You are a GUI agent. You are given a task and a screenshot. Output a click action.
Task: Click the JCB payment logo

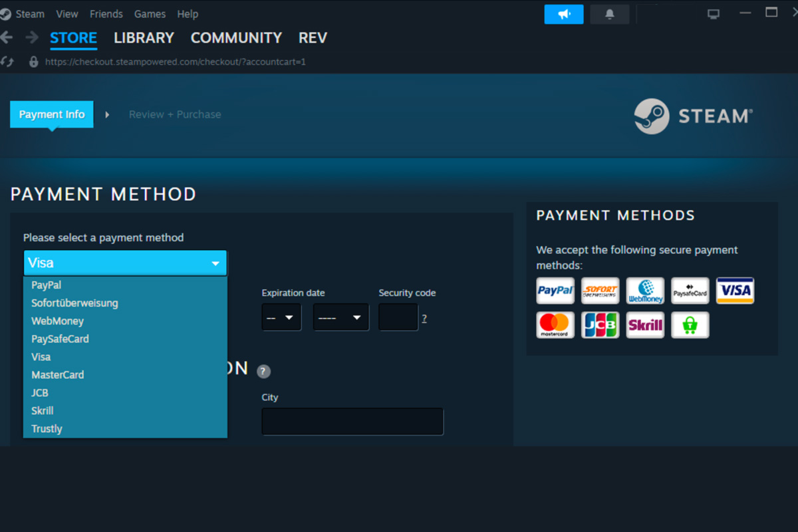coord(600,325)
